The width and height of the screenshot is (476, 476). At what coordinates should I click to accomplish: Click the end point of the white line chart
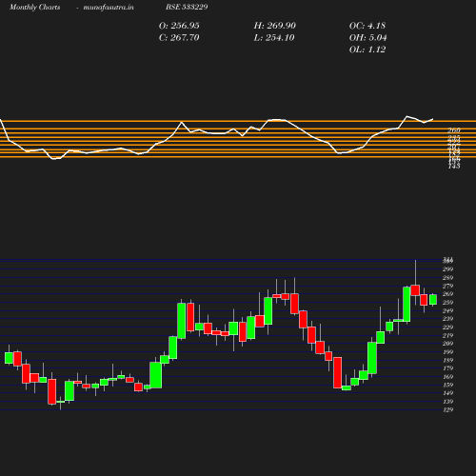click(x=433, y=119)
